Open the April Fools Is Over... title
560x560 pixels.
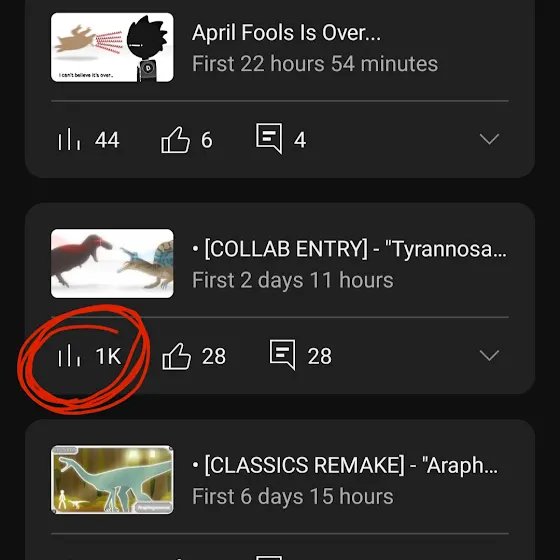[286, 32]
